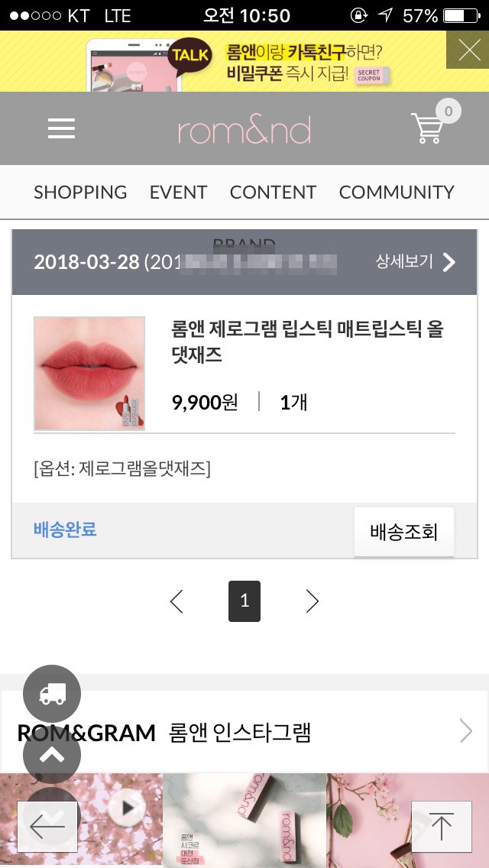Tap the rom&nd logo
This screenshot has width=489, height=868.
click(244, 130)
